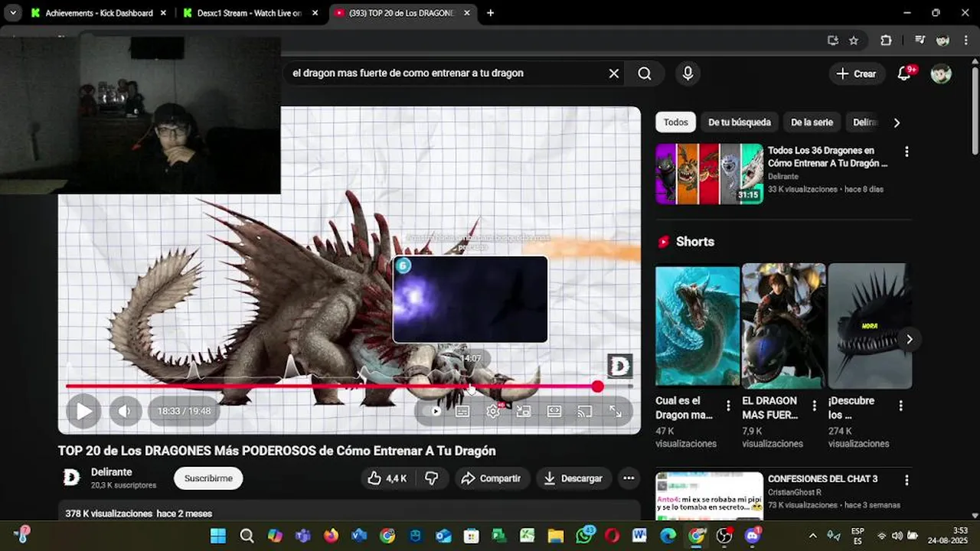Viewport: 980px width, 551px height.
Task: Cast the video to a TV
Action: pyautogui.click(x=585, y=411)
